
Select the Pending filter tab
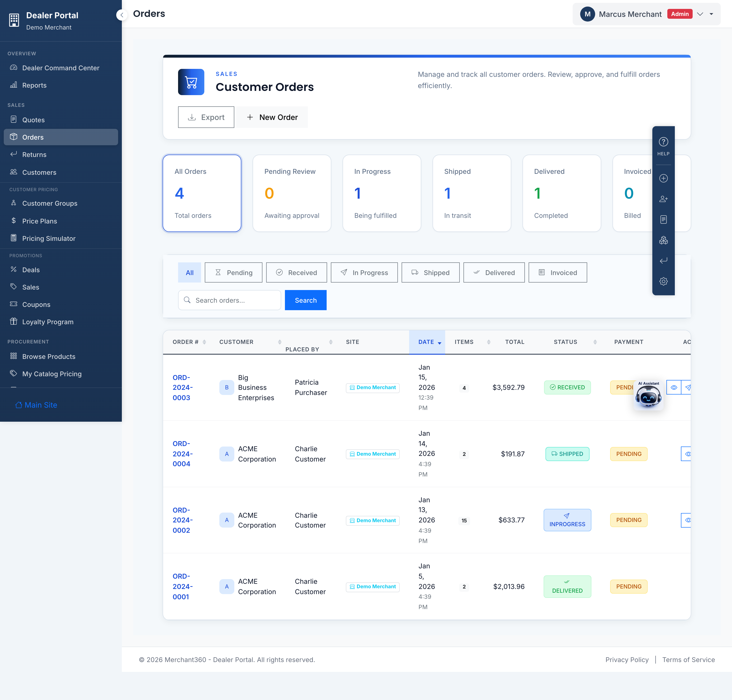[x=234, y=272]
